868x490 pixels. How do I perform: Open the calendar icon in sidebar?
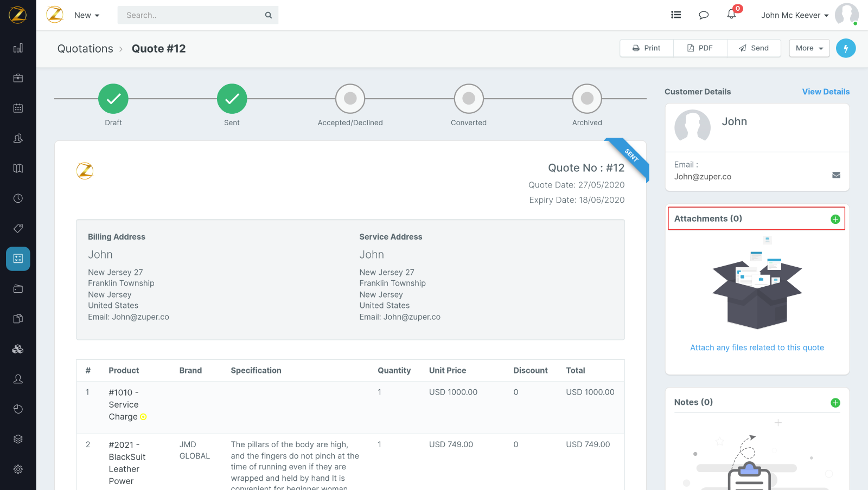click(x=18, y=108)
